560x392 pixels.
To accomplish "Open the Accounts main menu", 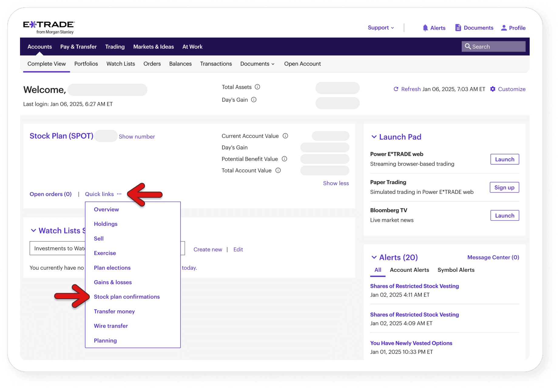I will pos(39,47).
